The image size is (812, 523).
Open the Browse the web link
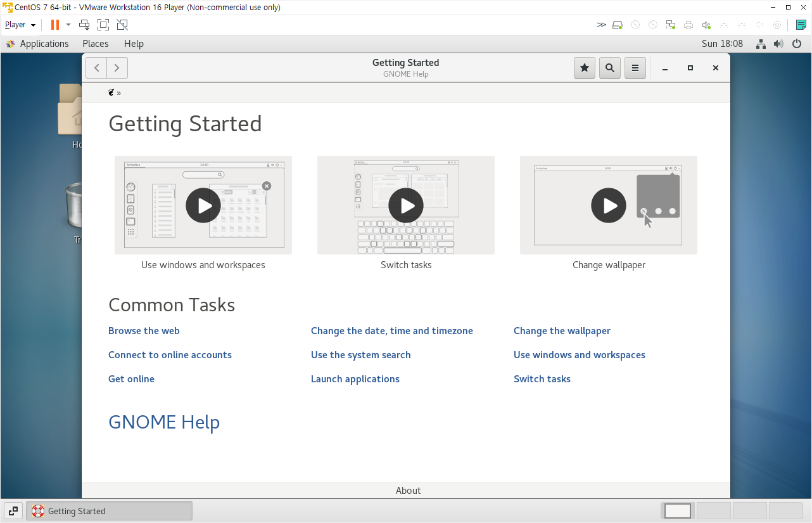(144, 331)
